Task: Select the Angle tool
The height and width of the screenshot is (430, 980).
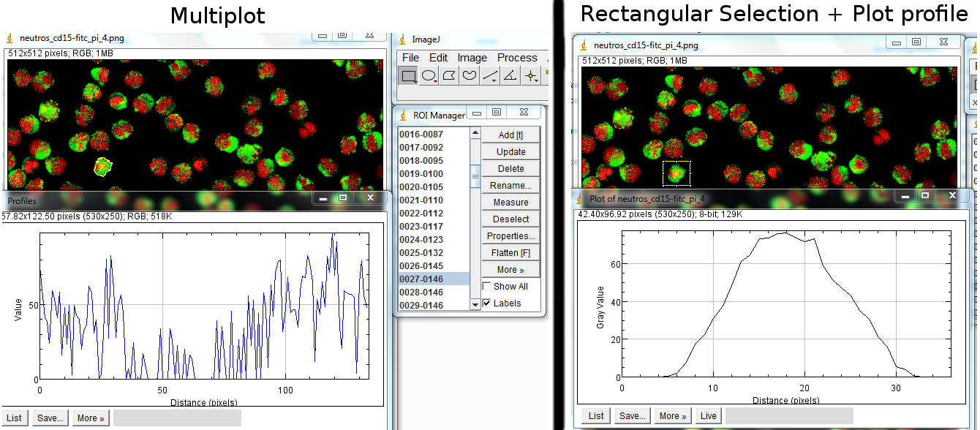Action: coord(510,75)
